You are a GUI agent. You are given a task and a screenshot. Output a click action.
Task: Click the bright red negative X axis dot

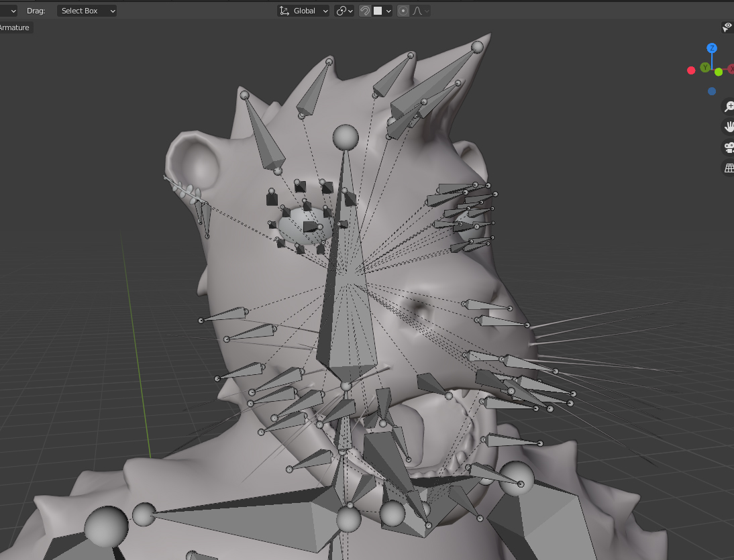click(x=691, y=70)
